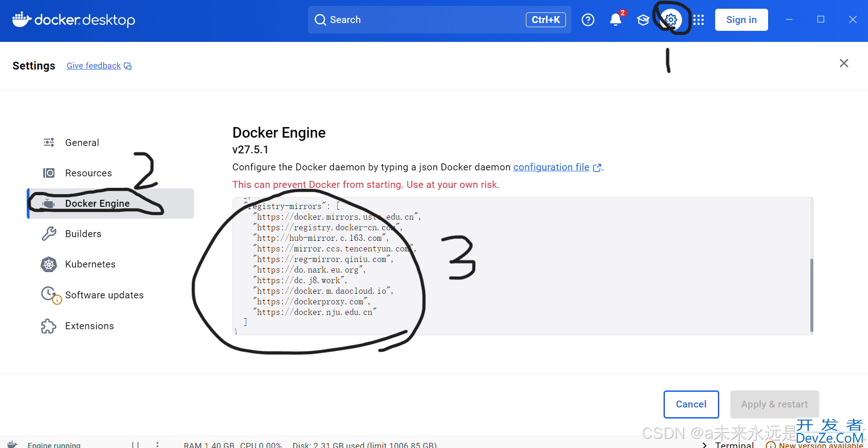Click the Sign in button
868x448 pixels.
click(741, 20)
